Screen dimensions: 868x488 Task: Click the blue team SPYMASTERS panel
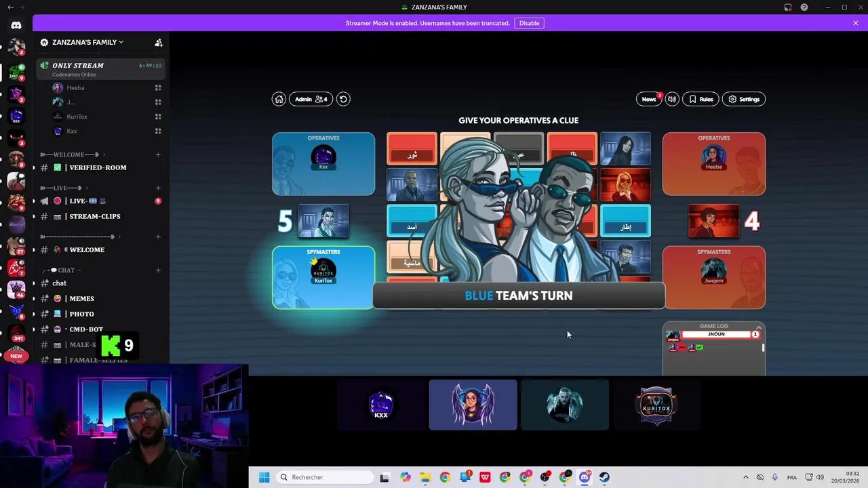point(323,277)
